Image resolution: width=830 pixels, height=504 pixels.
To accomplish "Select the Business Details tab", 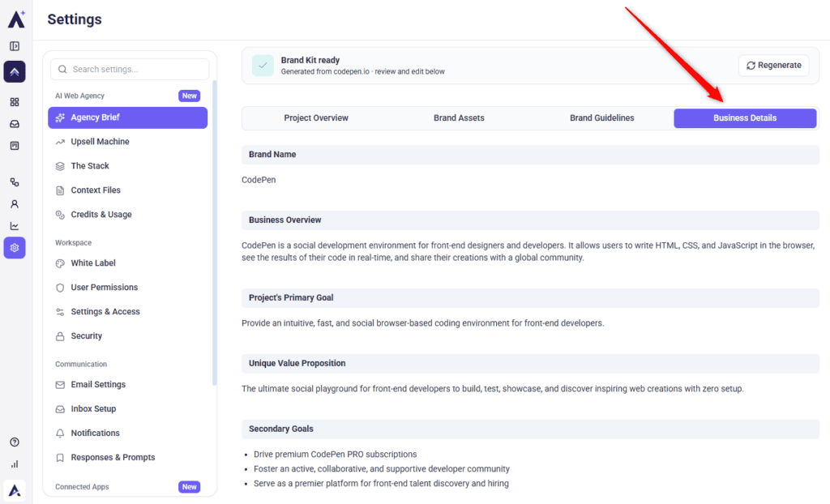I will [745, 118].
